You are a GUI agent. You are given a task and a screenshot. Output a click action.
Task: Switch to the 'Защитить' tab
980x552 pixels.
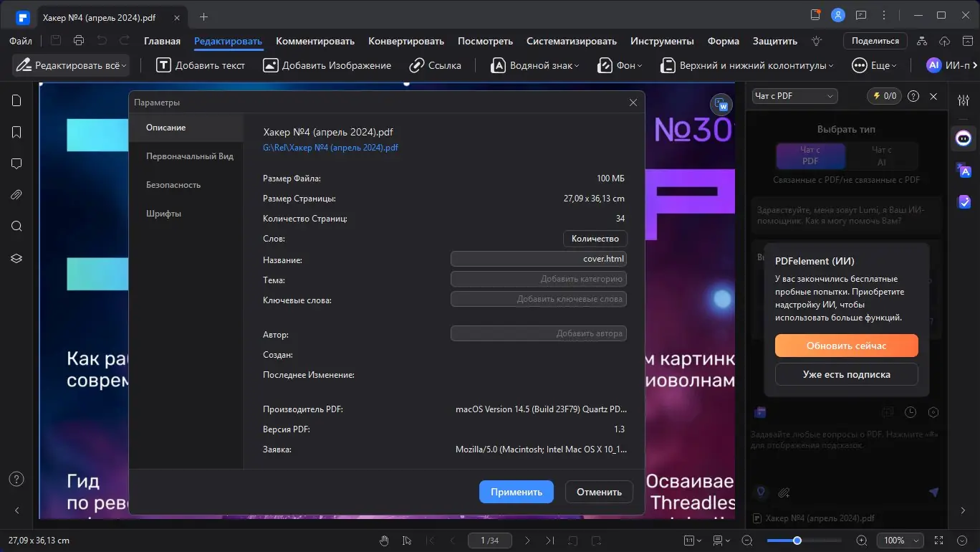coord(775,41)
